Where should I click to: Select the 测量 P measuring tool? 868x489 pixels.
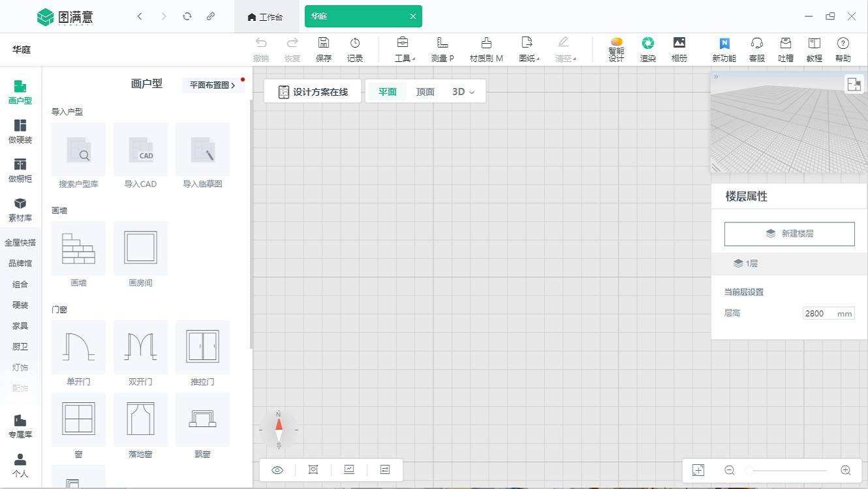[x=442, y=50]
